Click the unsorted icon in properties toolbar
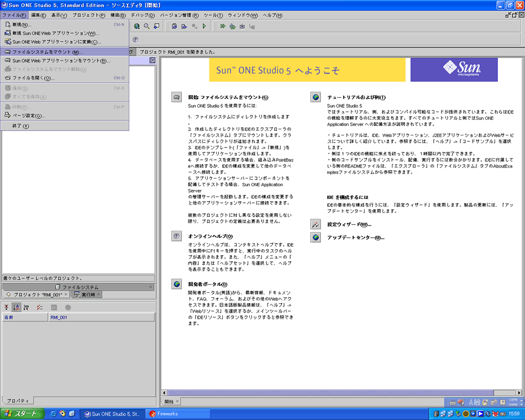The image size is (525, 420). click(x=7, y=307)
